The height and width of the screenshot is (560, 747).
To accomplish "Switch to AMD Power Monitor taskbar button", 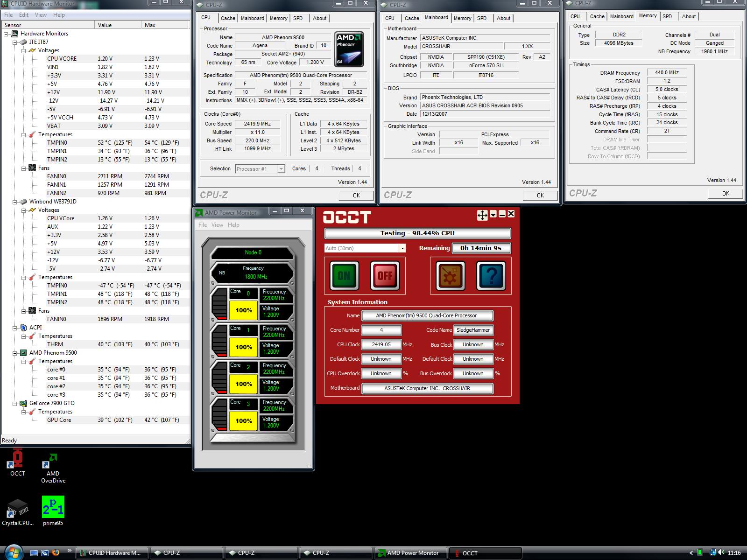I will point(411,553).
